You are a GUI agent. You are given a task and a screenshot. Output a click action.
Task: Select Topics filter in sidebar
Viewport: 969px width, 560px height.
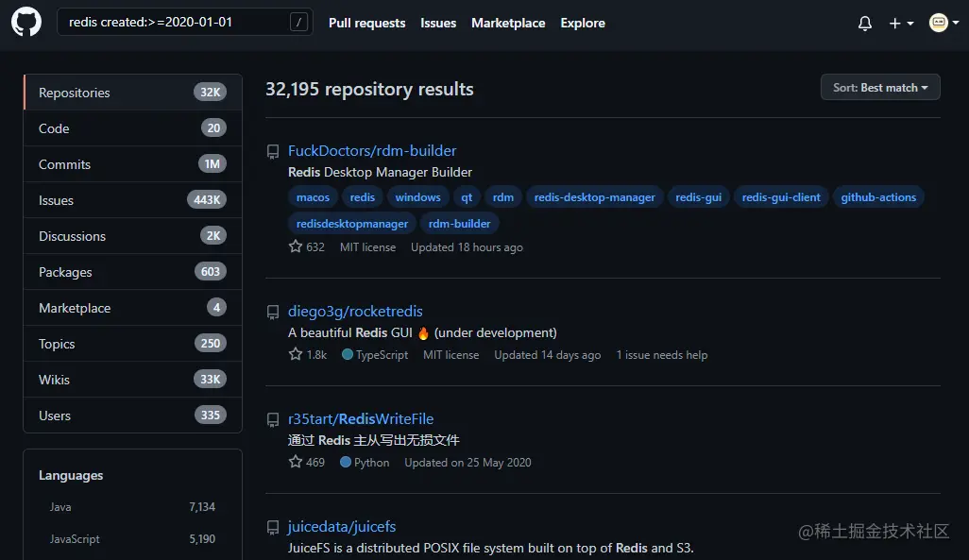click(x=132, y=343)
